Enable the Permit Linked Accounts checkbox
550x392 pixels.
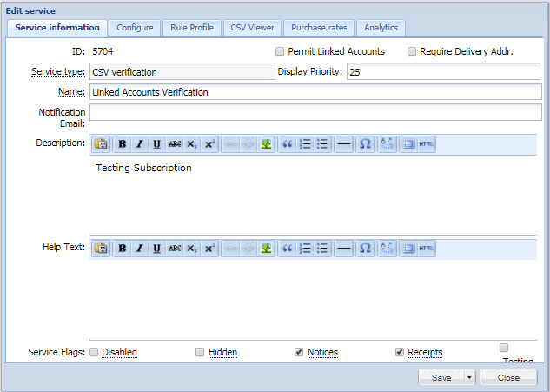click(x=280, y=51)
